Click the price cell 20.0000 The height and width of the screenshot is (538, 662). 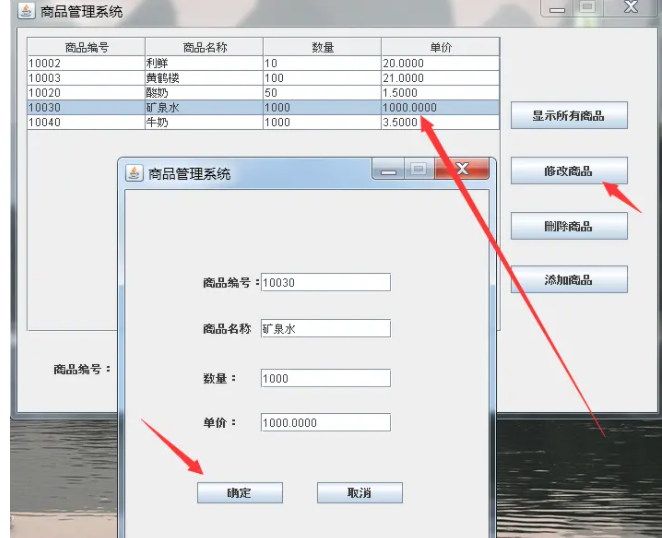[x=441, y=63]
